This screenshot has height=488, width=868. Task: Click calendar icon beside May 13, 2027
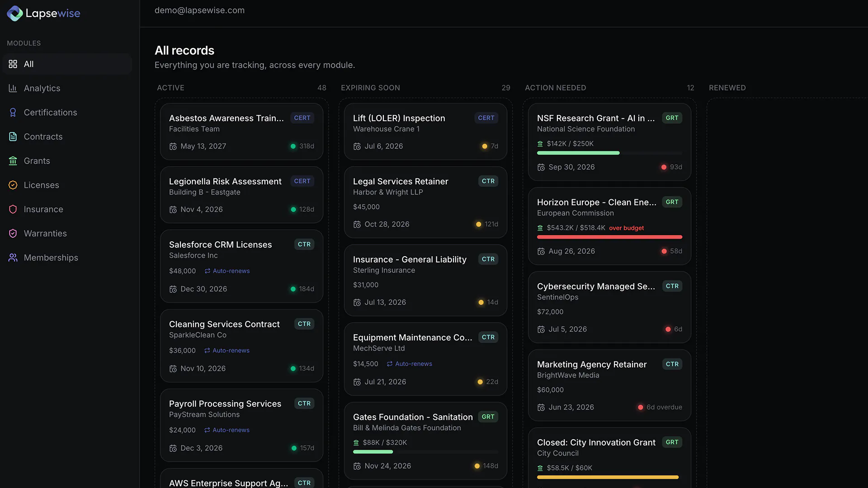tap(173, 146)
